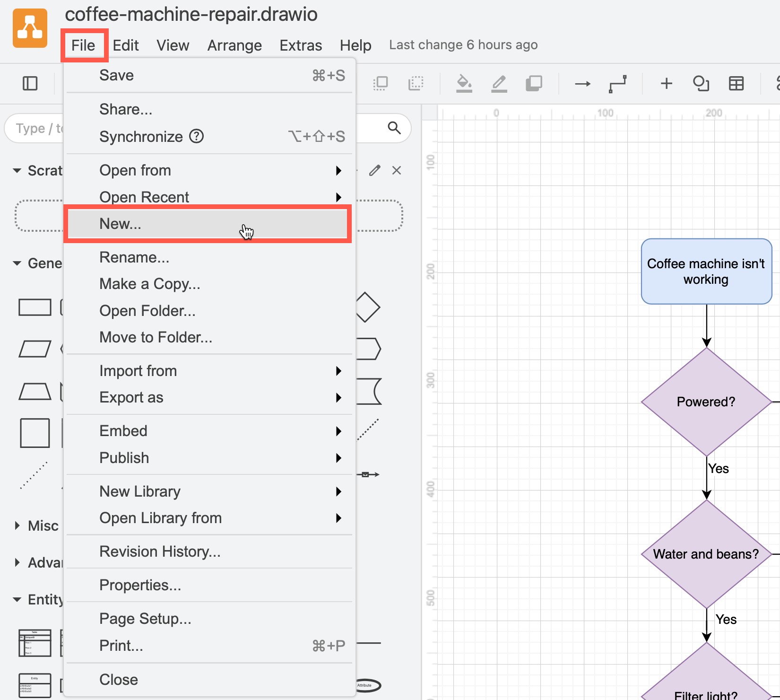The image size is (780, 700).
Task: Select the Water and beans? diamond
Action: pyautogui.click(x=706, y=554)
